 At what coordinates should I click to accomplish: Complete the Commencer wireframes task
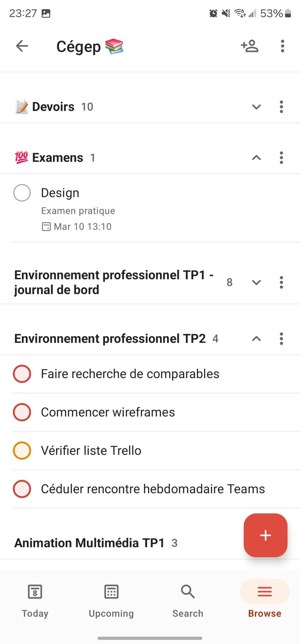[22, 412]
